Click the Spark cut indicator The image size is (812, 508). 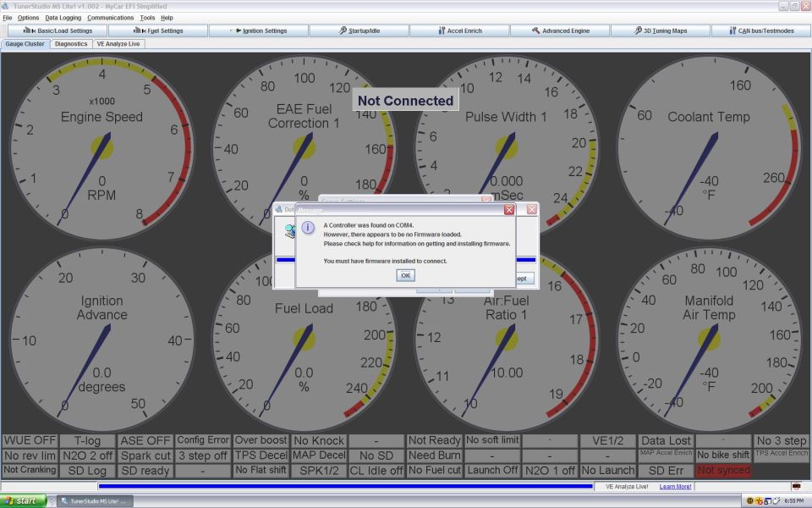coord(145,456)
